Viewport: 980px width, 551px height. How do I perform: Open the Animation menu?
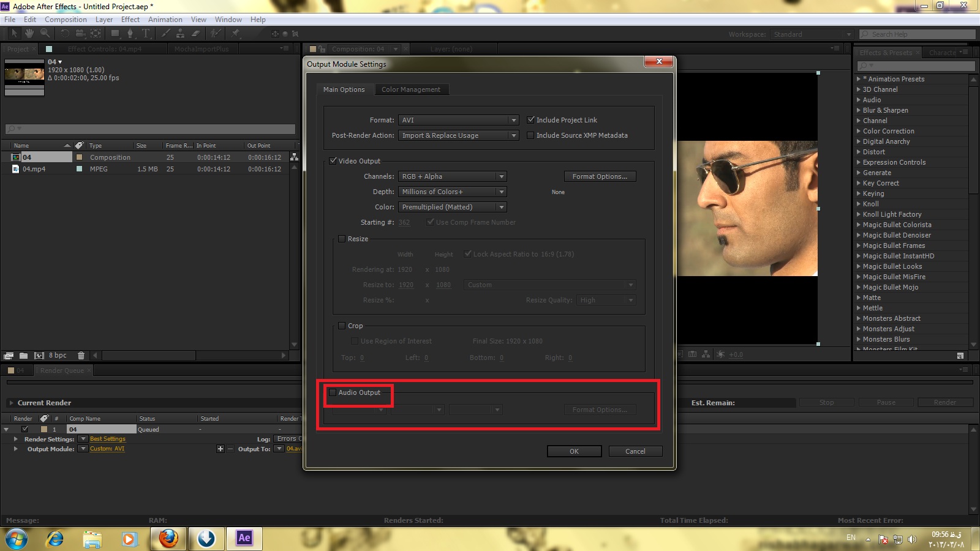click(165, 20)
